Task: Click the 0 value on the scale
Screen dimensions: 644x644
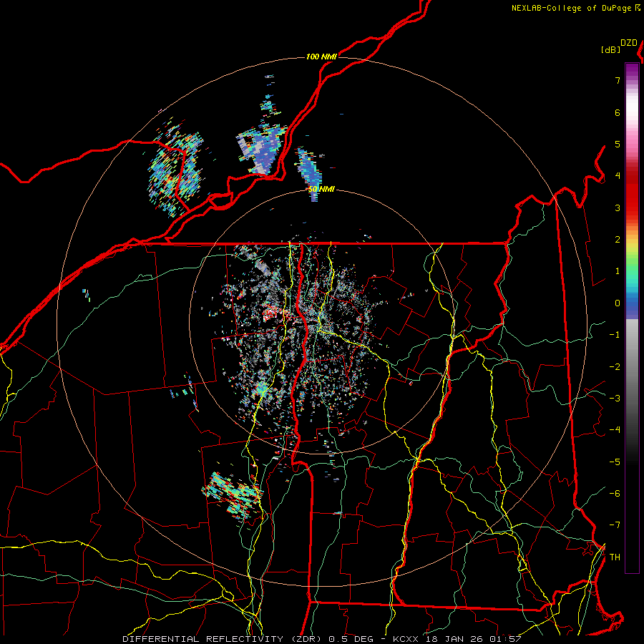Action: (x=618, y=303)
